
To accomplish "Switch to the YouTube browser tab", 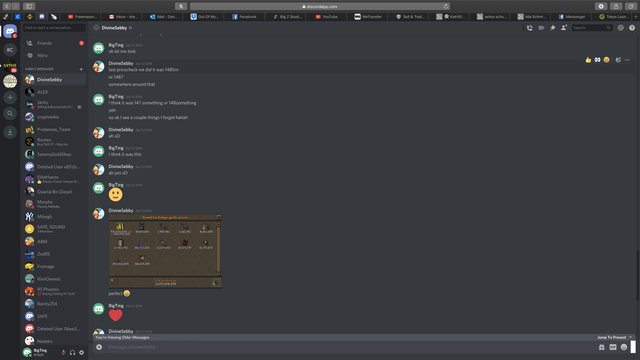I will click(x=327, y=17).
